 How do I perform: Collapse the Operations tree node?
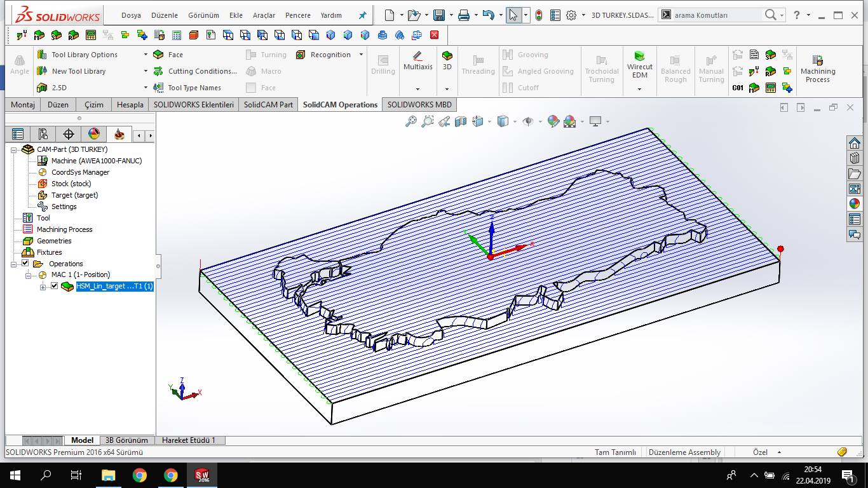(x=14, y=264)
